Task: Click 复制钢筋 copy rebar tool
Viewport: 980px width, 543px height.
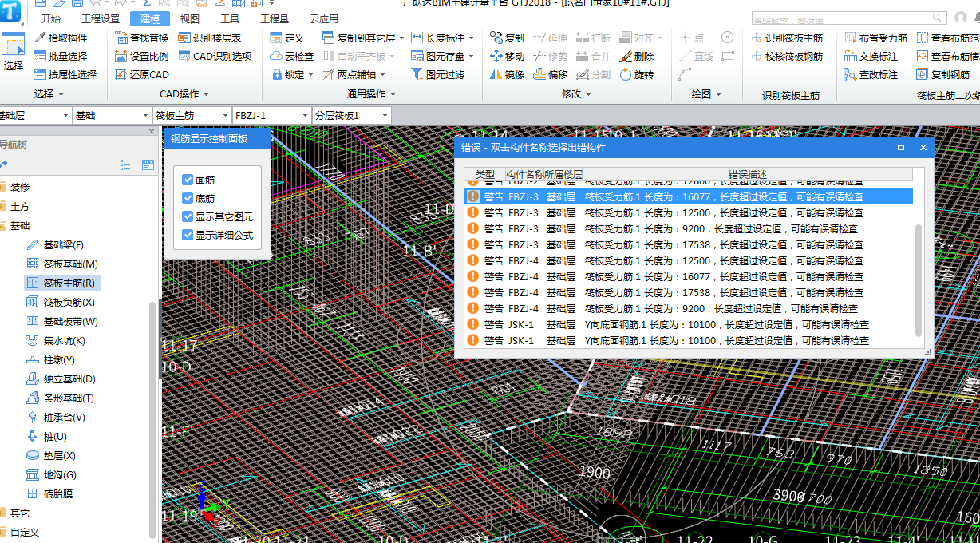Action: click(943, 74)
